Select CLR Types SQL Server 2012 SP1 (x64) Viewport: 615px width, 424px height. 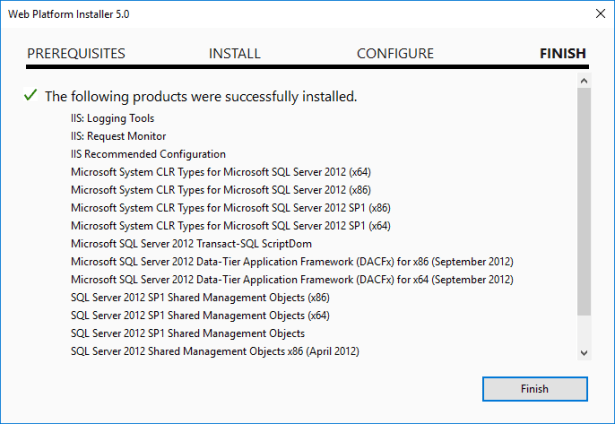[x=231, y=226]
